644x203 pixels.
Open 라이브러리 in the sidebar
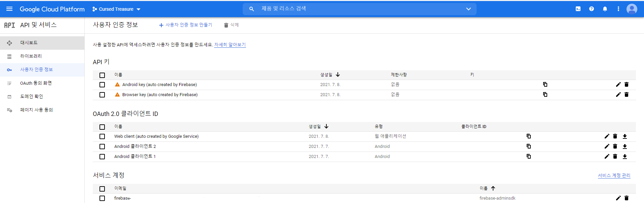42,56
